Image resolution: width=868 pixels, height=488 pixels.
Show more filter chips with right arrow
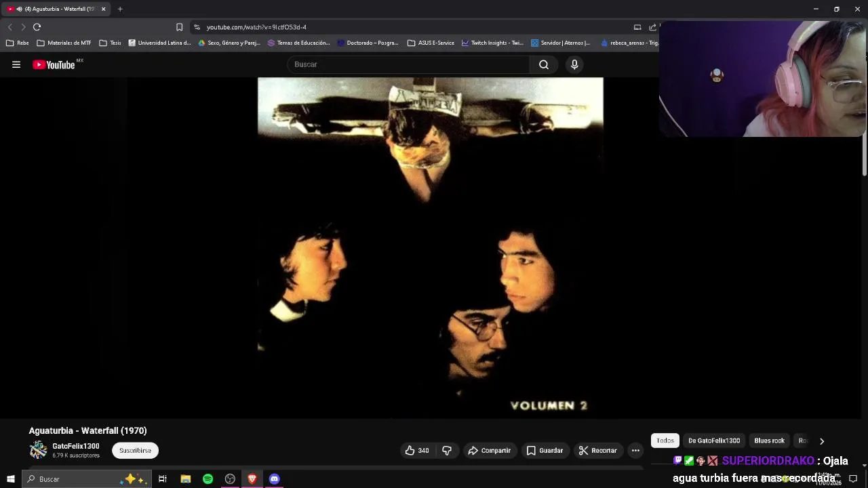(x=821, y=441)
